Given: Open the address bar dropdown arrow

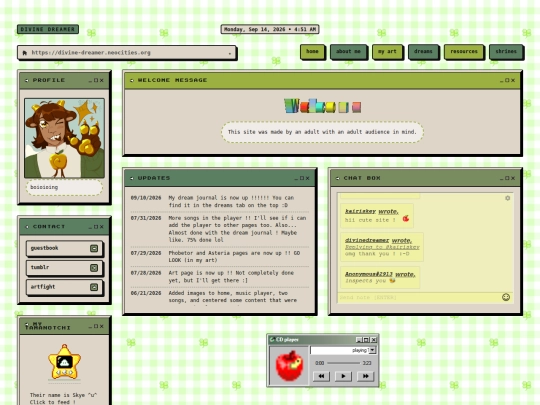Looking at the screenshot, I should click(x=230, y=53).
